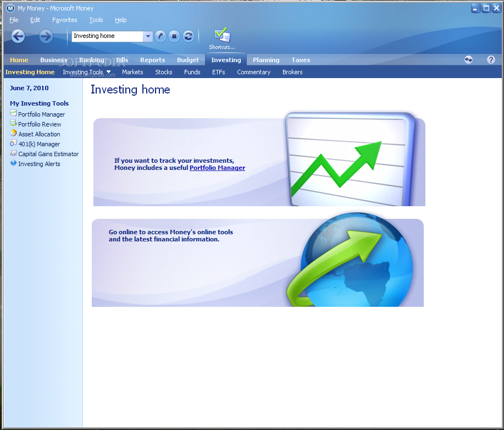Click the Portfolio Manager sidebar icon
Screen dimensions: 504x430
click(x=13, y=113)
